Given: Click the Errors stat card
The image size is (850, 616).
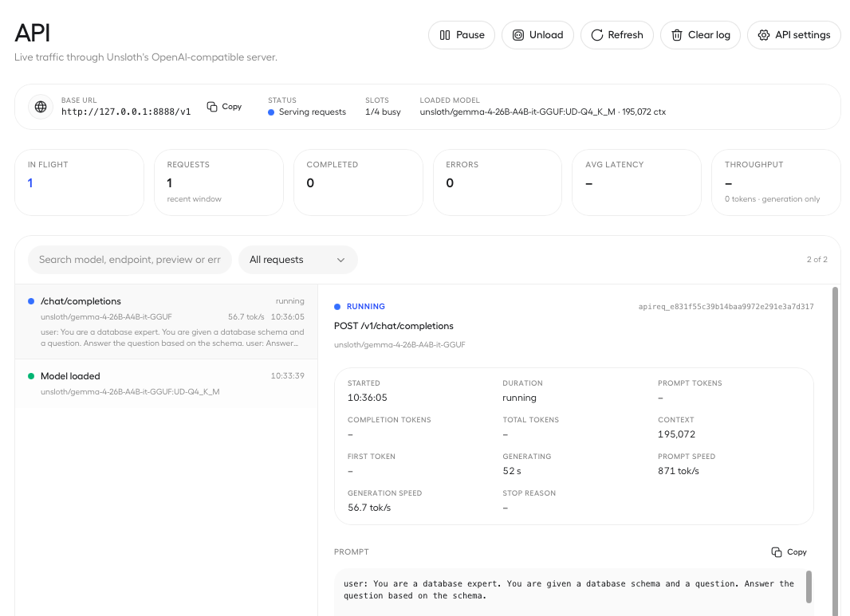Looking at the screenshot, I should coord(497,182).
